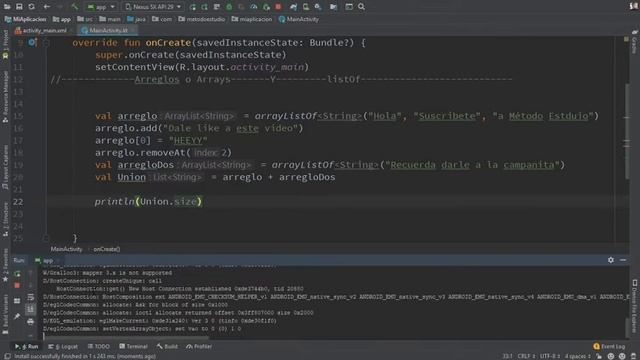Screen dimensions: 640x360
Task: Click the fold end marker at closing brace
Action: pyautogui.click(x=46, y=238)
